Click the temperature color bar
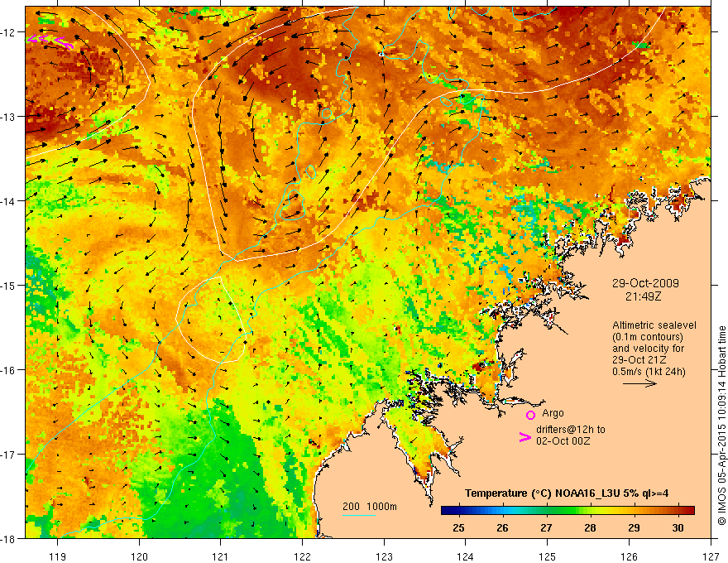The height and width of the screenshot is (563, 728). (x=568, y=511)
